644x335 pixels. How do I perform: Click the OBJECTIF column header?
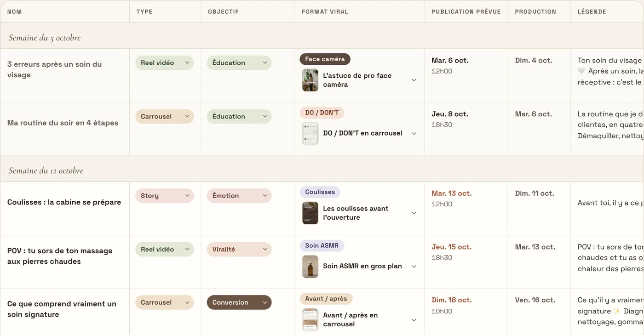[223, 11]
